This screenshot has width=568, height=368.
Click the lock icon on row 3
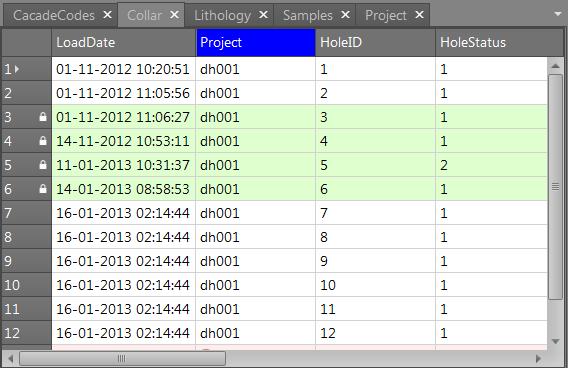[x=43, y=117]
